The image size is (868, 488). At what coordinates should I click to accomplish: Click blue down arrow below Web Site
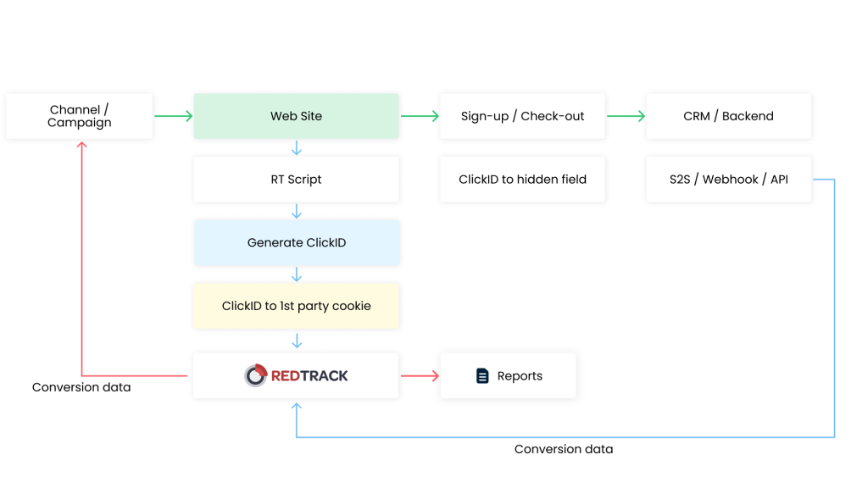pos(297,148)
